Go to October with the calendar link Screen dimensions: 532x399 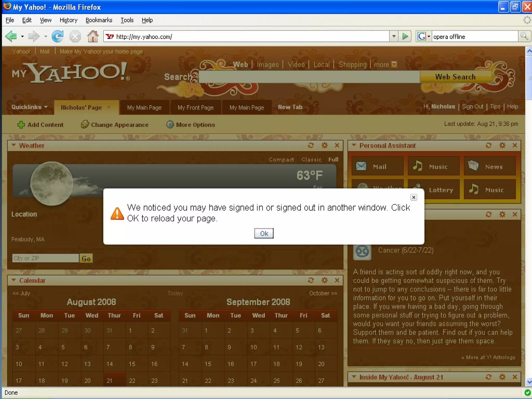tap(323, 293)
